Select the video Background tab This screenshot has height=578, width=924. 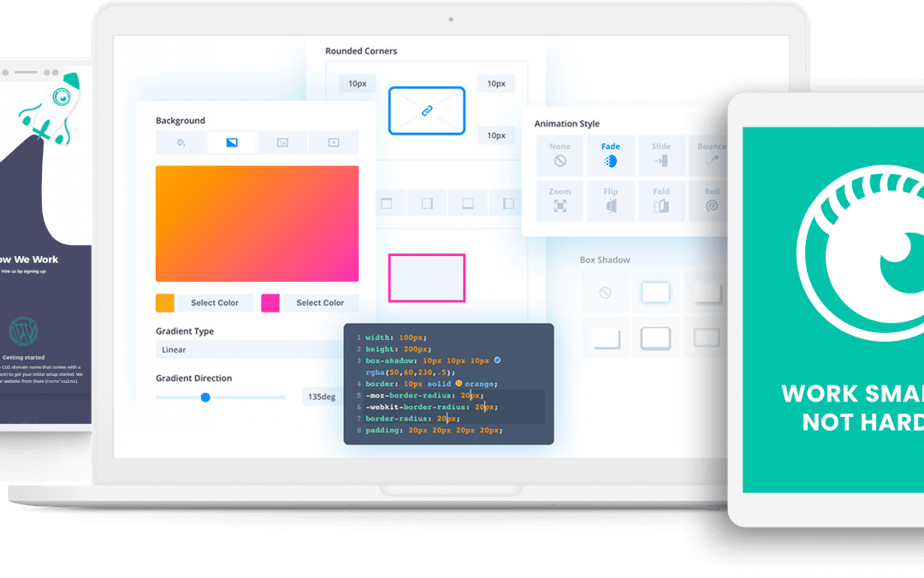tap(334, 143)
